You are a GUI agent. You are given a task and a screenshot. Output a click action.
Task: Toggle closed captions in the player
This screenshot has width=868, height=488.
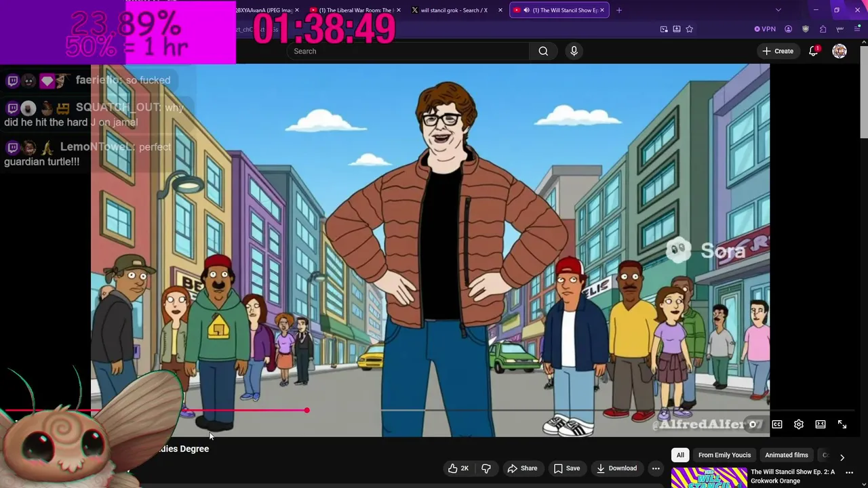pyautogui.click(x=777, y=424)
